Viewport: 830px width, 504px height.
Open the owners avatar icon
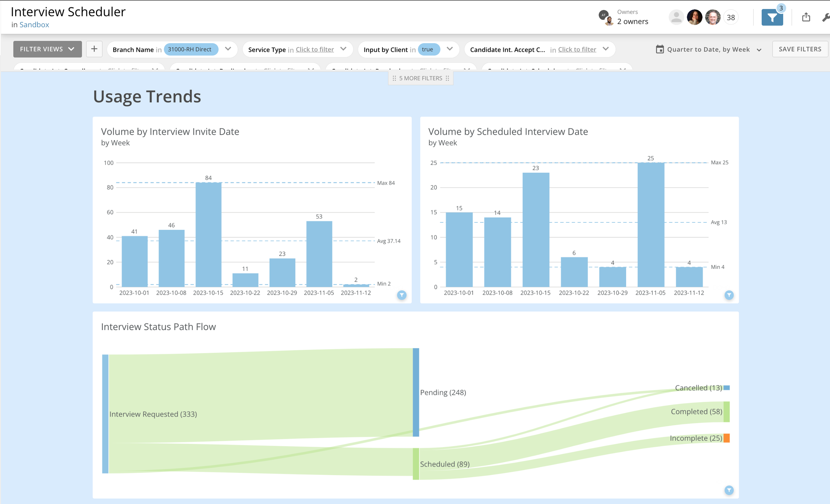coord(606,18)
